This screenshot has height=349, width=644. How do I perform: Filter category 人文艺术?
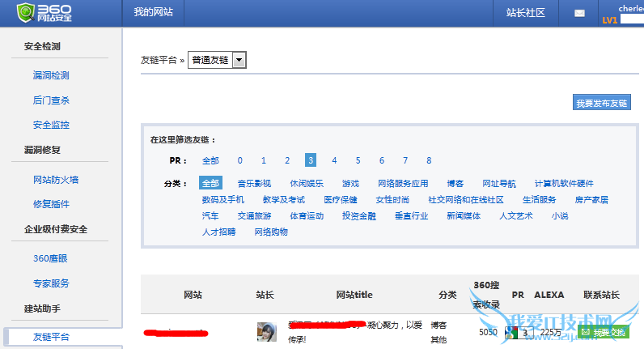pos(516,216)
